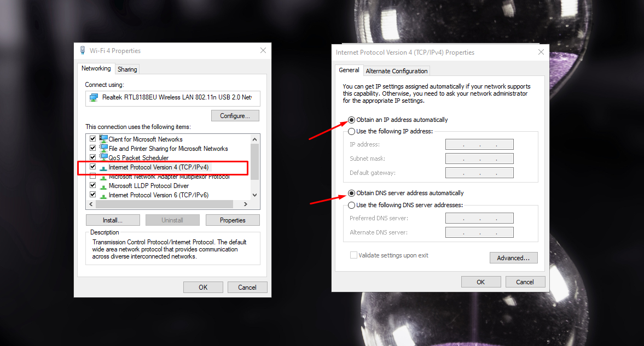Open Advanced... TCP/IP settings
Screen dimensions: 644x346
pos(513,258)
